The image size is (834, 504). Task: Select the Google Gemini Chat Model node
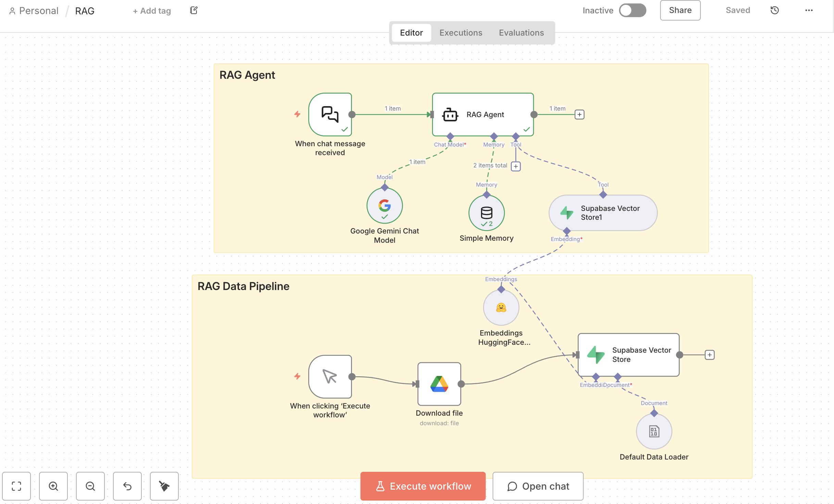[384, 206]
